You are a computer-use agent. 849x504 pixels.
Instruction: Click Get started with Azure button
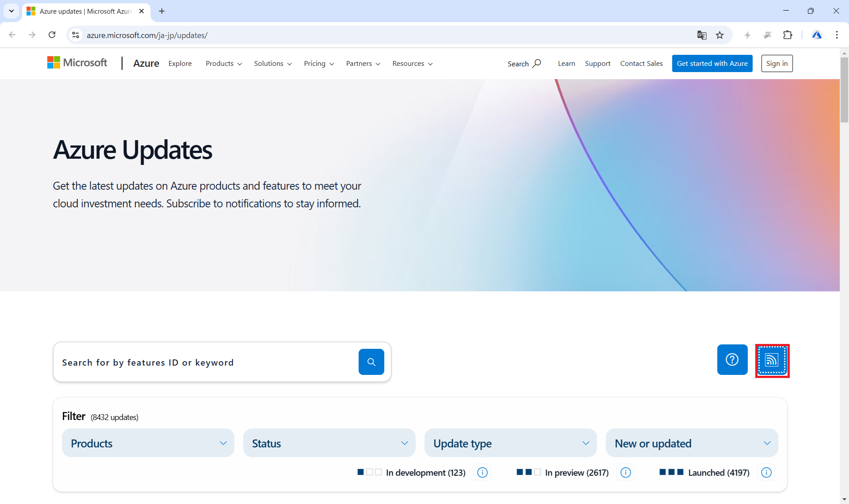coord(712,63)
